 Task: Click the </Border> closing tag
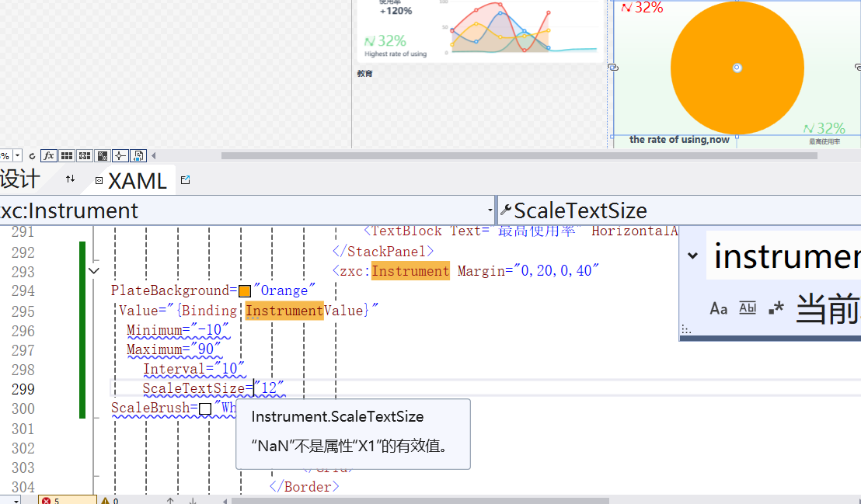pyautogui.click(x=304, y=486)
